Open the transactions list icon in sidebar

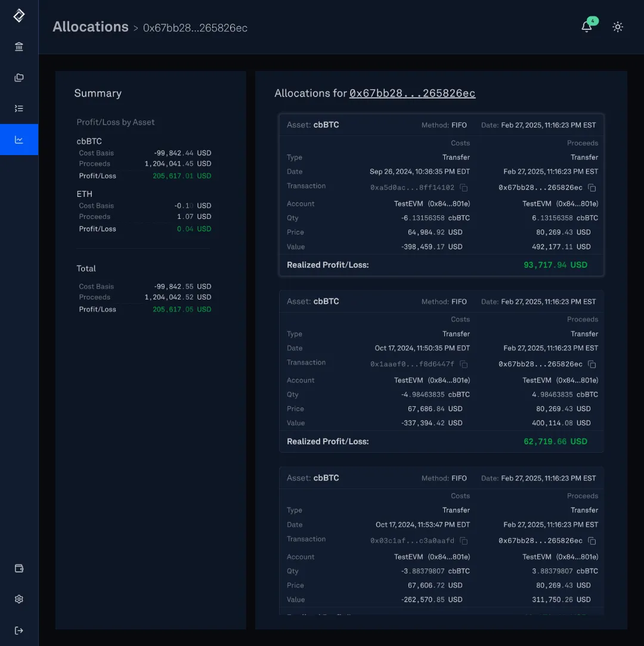pyautogui.click(x=18, y=109)
